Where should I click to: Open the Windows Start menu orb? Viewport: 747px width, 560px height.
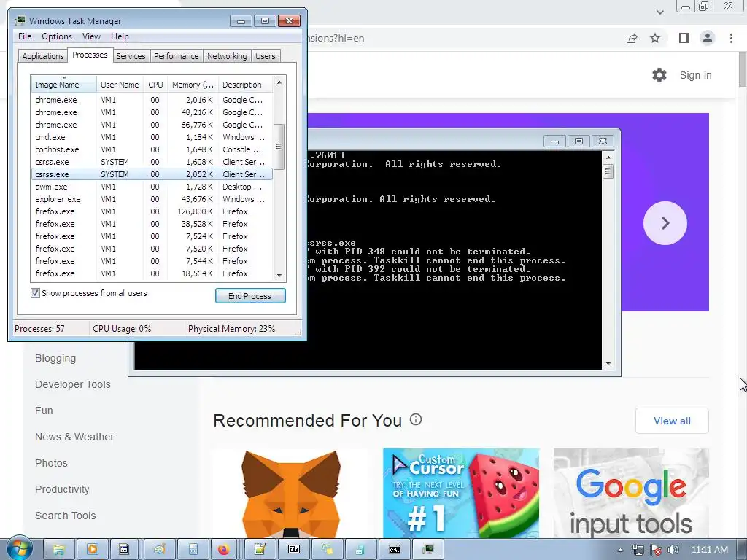pyautogui.click(x=18, y=548)
